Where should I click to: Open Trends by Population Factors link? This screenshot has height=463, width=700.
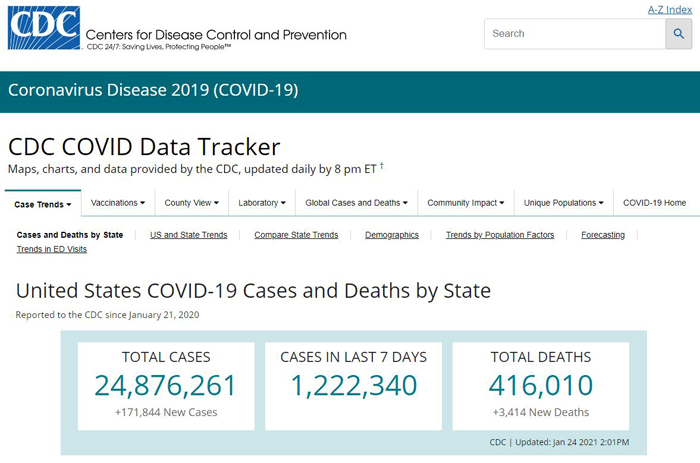tap(500, 235)
